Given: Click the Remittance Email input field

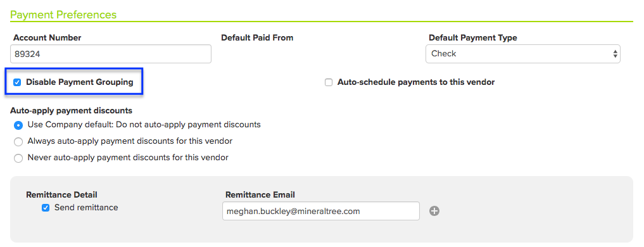Looking at the screenshot, I should pyautogui.click(x=321, y=211).
